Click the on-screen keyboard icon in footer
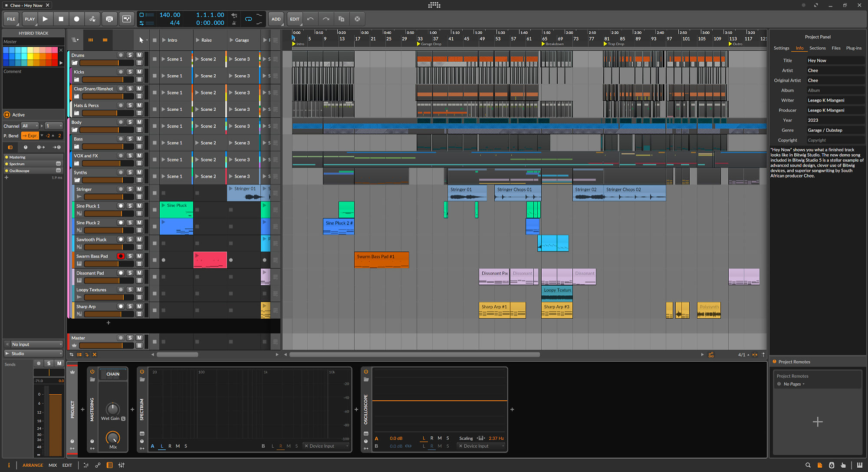 click(859, 465)
